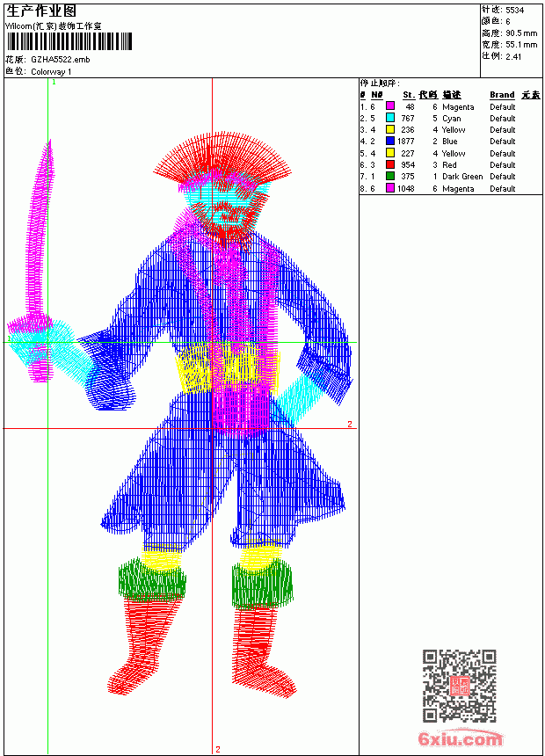Click the QR code image
Image resolution: width=545 pixels, height=756 pixels.
460,686
